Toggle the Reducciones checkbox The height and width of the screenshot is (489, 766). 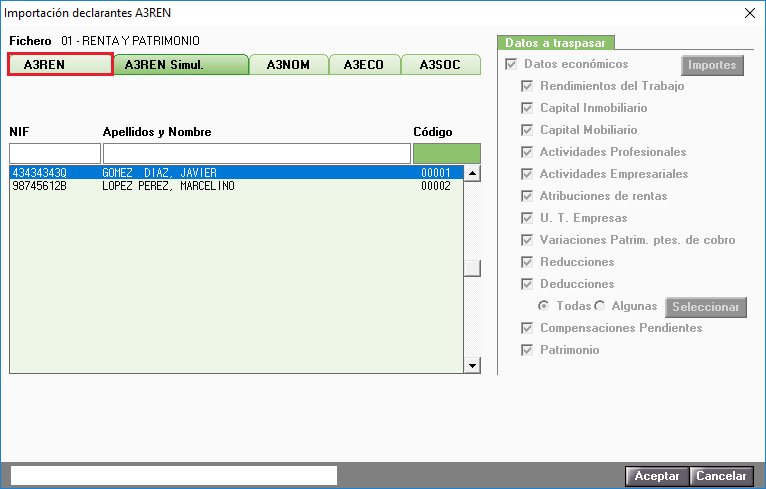click(x=527, y=262)
